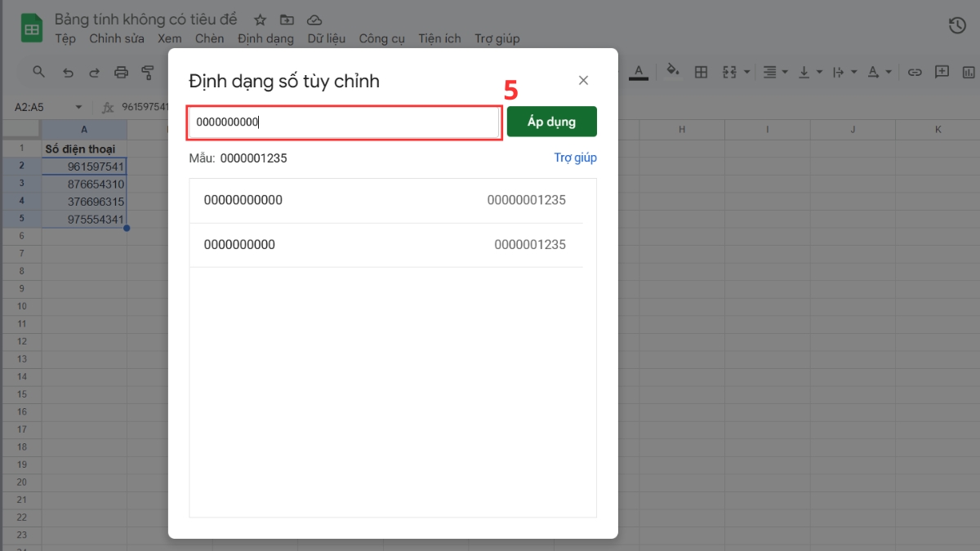Viewport: 980px width, 551px height.
Task: Select row 20 header
Action: [22, 482]
